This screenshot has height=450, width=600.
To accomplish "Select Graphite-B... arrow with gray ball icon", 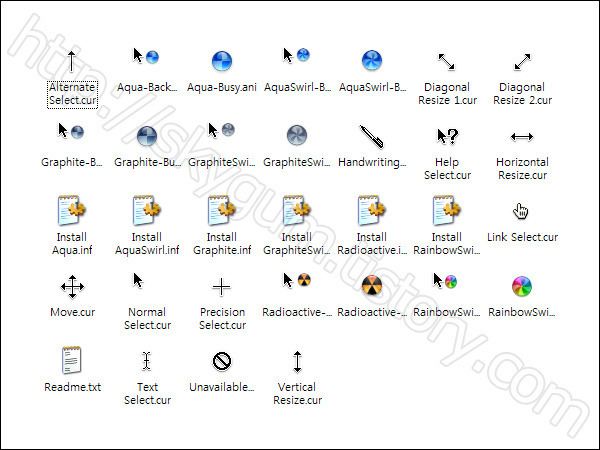I will [71, 131].
